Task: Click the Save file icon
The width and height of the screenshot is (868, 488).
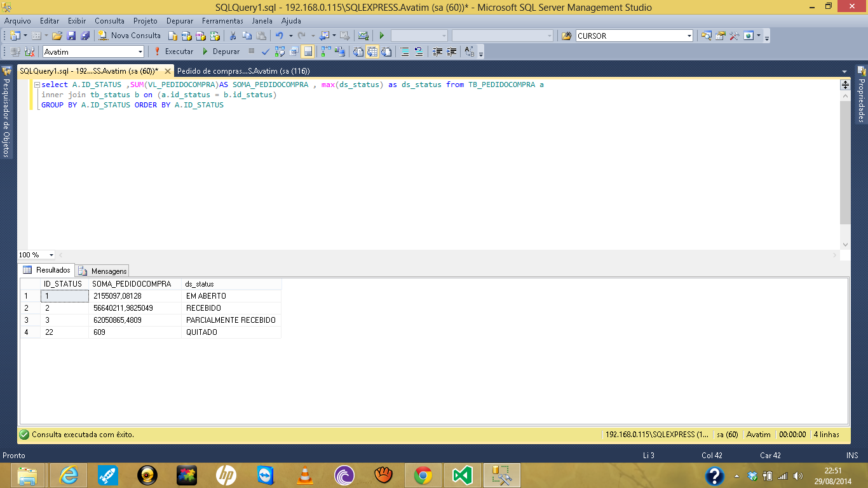Action: pos(71,36)
